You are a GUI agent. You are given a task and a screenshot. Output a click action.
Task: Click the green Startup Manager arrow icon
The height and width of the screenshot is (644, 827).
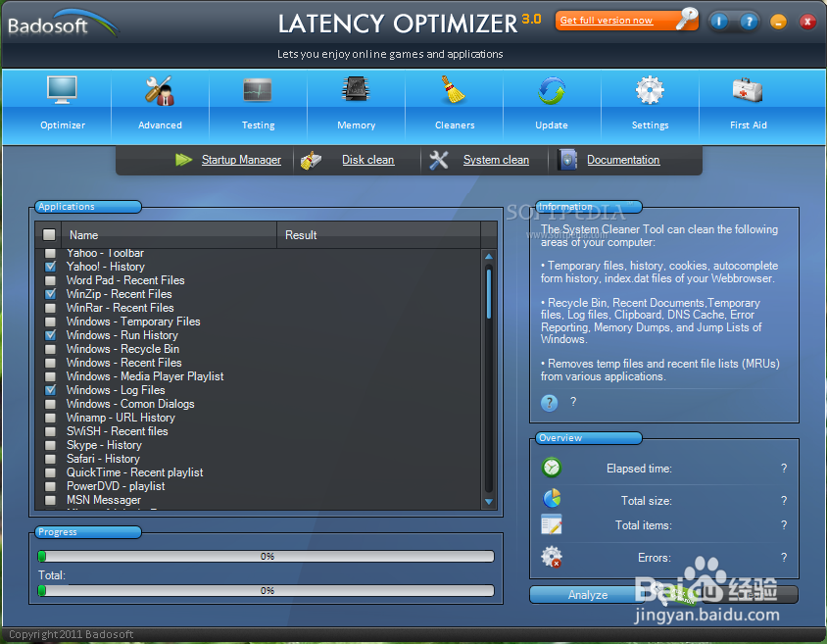point(183,160)
